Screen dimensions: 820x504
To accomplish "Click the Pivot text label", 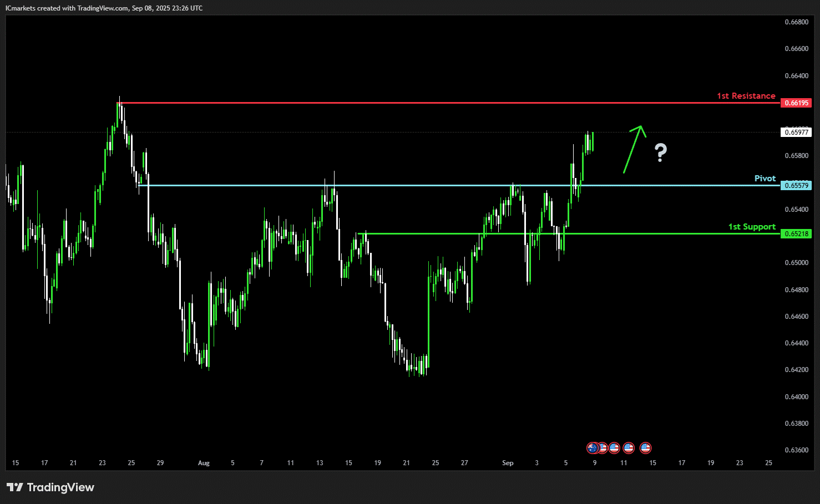I will tap(765, 179).
